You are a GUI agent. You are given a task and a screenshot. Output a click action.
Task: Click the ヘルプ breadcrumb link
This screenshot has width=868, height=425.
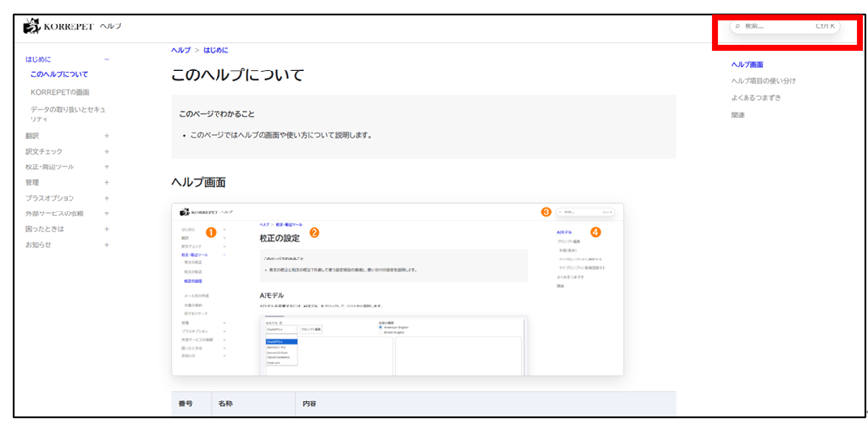(x=181, y=49)
